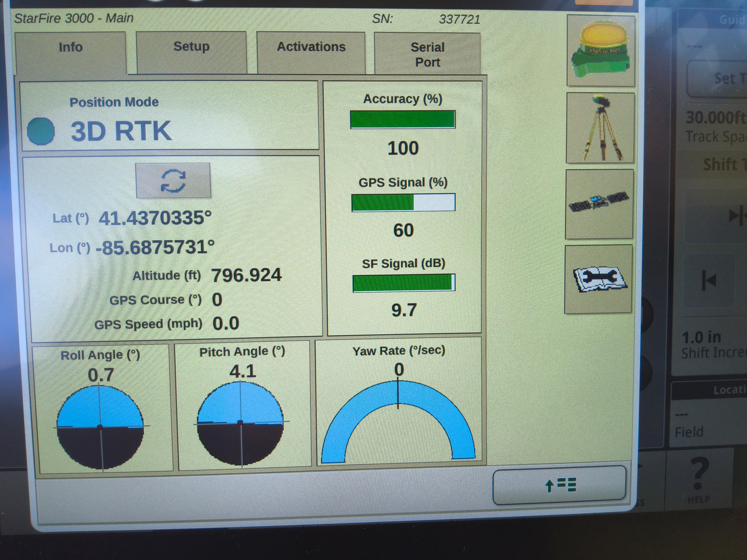Click the Pitch Angle horizon gauge
The width and height of the screenshot is (747, 560).
coord(240,423)
